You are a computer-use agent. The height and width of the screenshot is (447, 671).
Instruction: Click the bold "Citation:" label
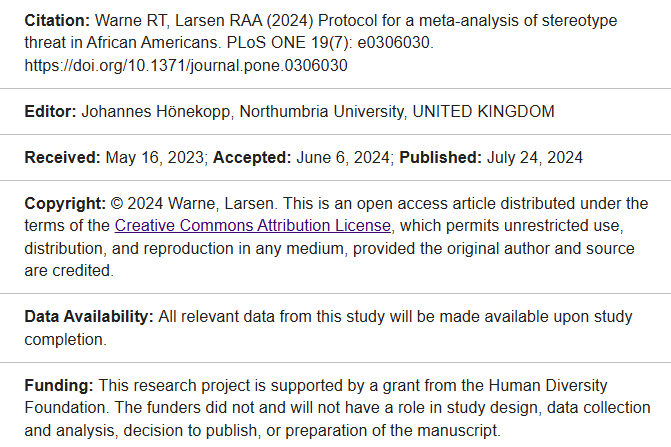coord(56,21)
